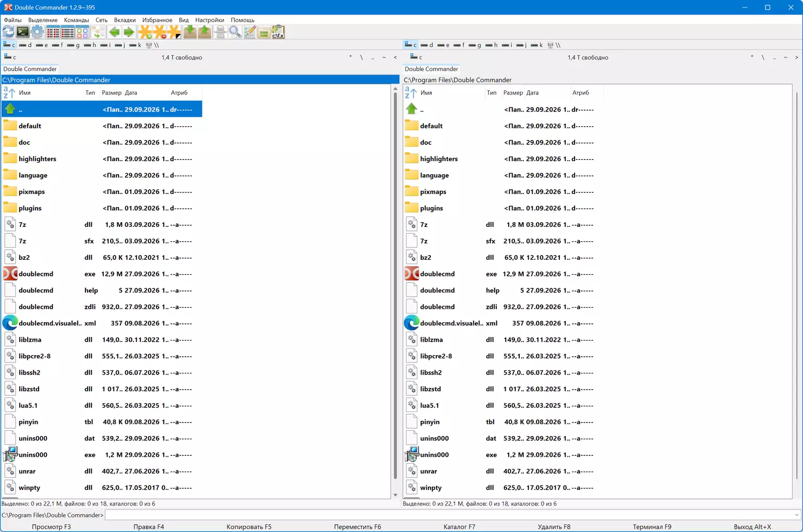Screen dimensions: 803x532
Task: Click the multi-rename pencil icon
Action: click(x=250, y=32)
